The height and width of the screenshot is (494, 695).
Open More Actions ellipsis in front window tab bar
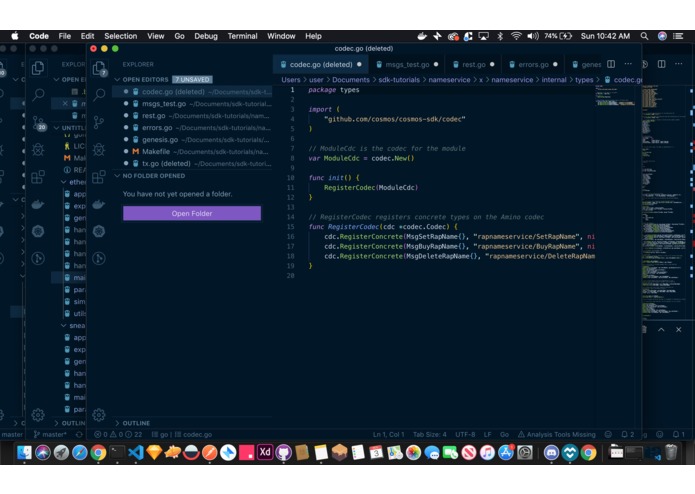pyautogui.click(x=628, y=64)
